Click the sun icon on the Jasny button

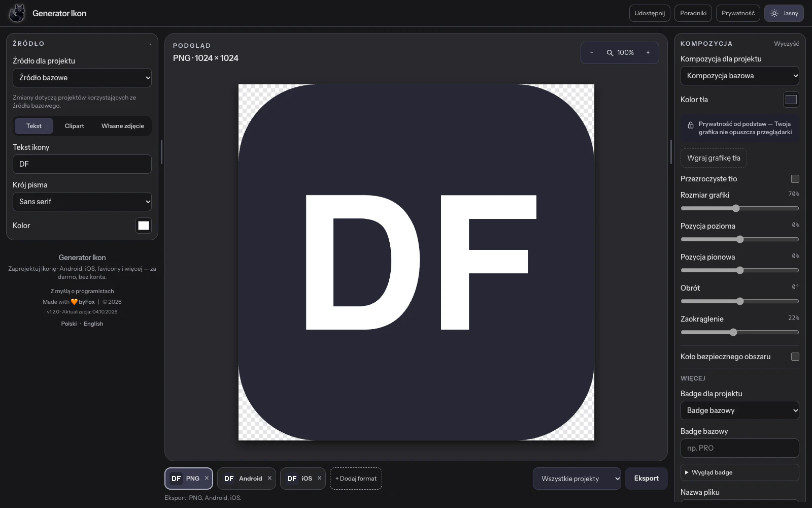click(774, 13)
